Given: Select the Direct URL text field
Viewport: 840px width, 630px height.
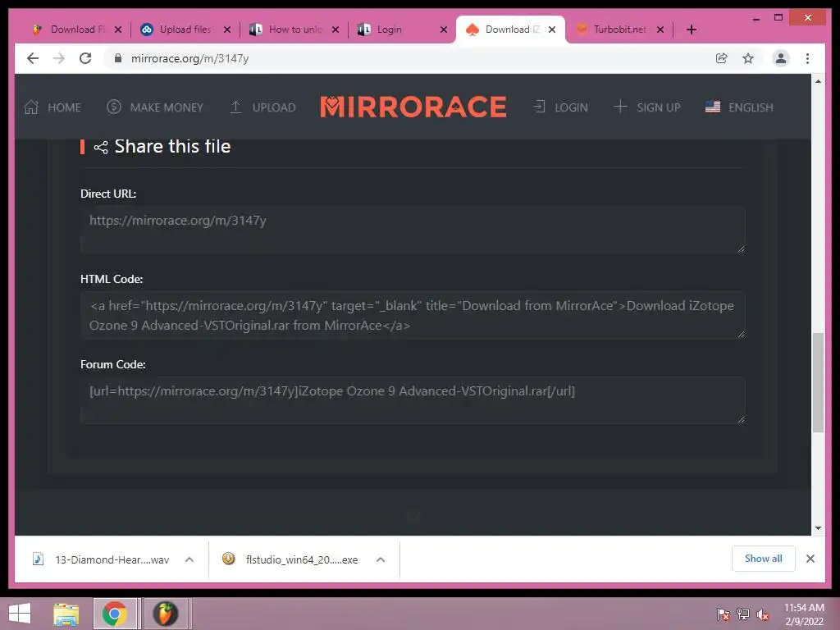Looking at the screenshot, I should pos(413,230).
